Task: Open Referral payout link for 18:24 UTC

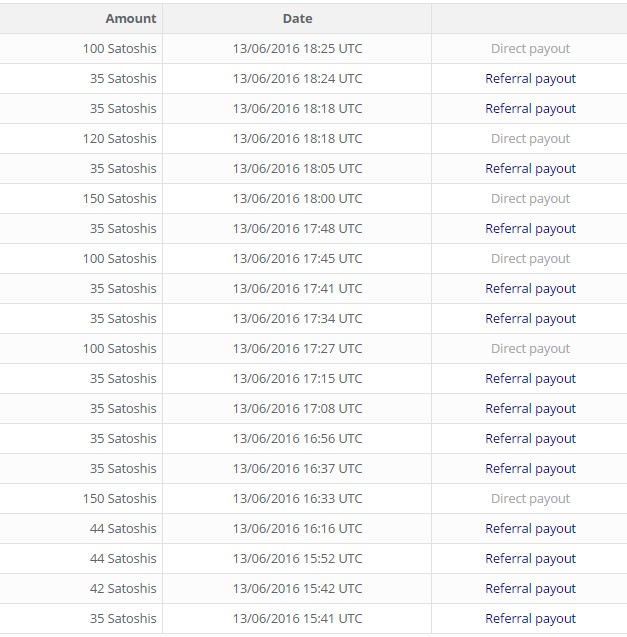Action: coord(530,78)
